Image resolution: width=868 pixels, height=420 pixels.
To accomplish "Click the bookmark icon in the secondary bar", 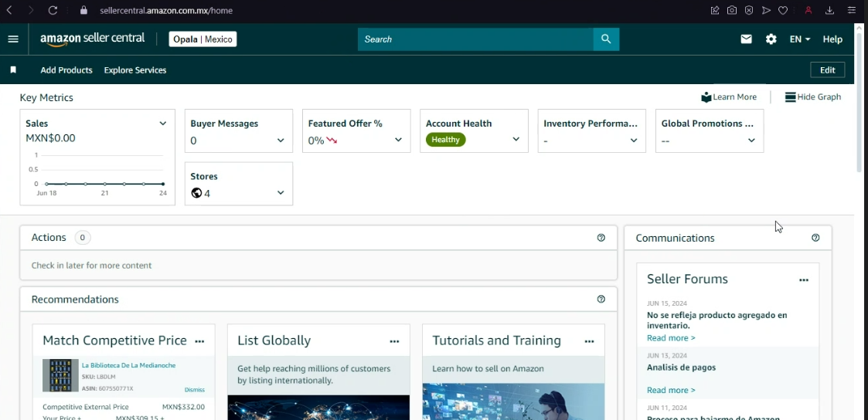I will [13, 70].
